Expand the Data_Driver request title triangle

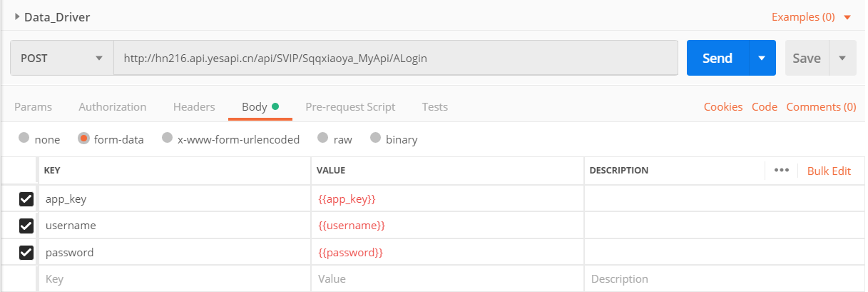[17, 16]
